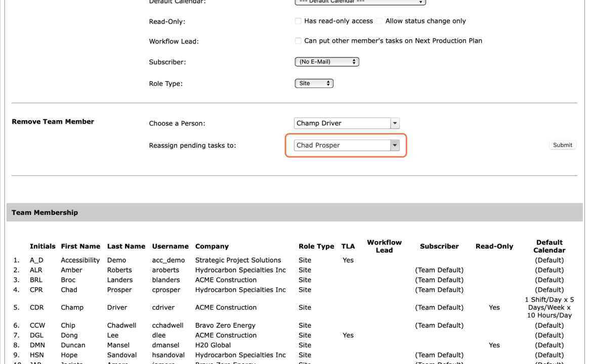
Task: Open the Role Type Site dropdown
Action: (x=314, y=83)
